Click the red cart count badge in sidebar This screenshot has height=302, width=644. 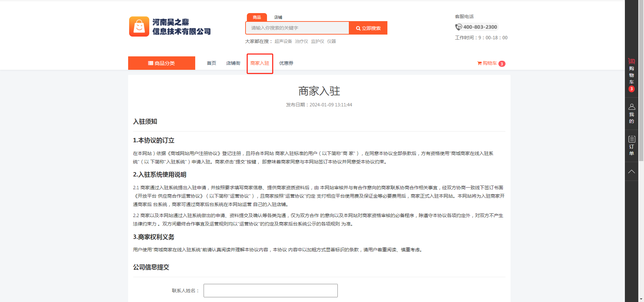pos(631,89)
